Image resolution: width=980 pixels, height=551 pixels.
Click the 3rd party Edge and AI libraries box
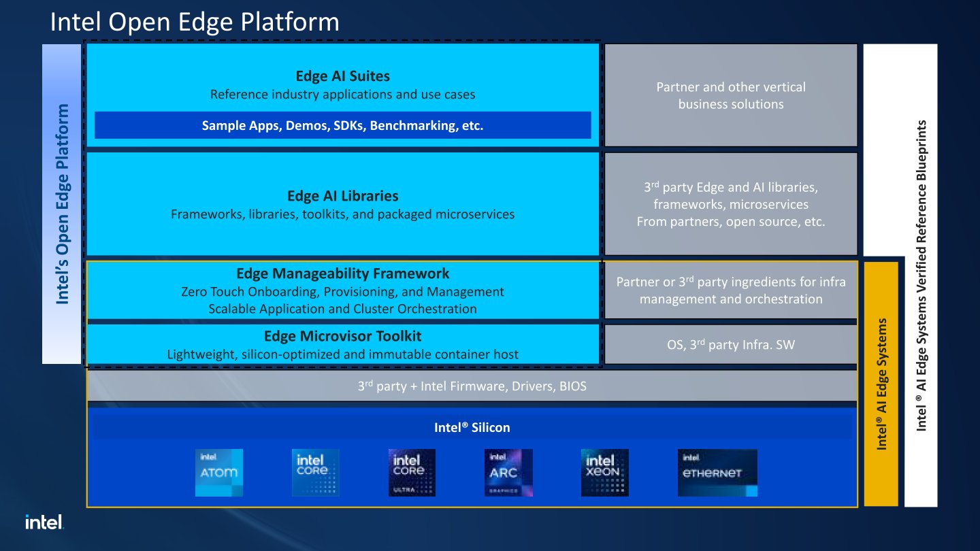point(731,204)
